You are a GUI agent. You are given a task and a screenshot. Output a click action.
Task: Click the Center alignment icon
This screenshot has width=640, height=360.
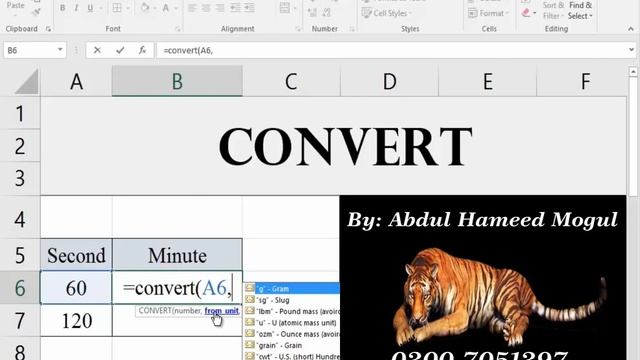(x=206, y=8)
